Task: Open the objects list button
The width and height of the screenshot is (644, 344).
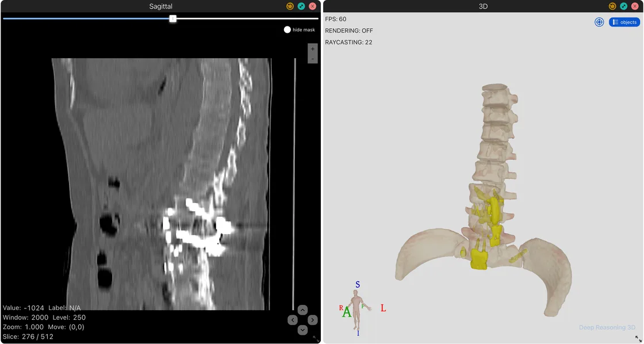Action: [x=624, y=22]
